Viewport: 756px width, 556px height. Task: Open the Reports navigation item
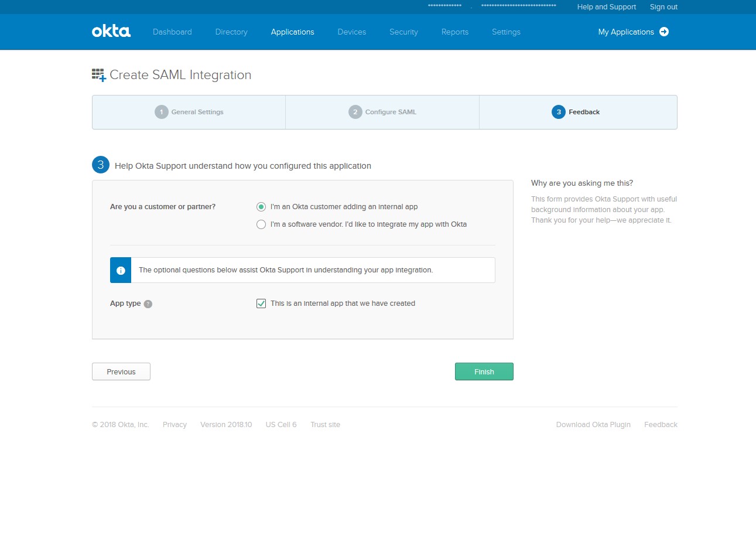point(454,32)
